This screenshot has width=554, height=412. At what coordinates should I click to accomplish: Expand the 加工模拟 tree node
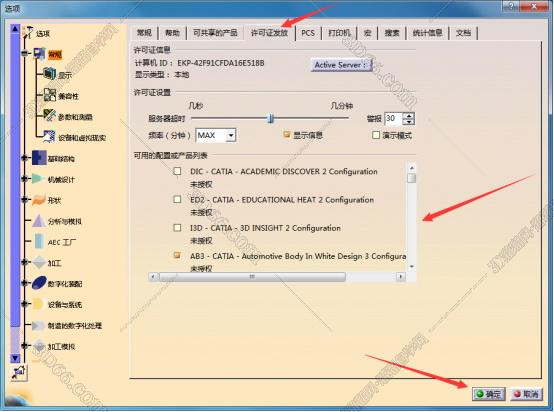[x=24, y=346]
